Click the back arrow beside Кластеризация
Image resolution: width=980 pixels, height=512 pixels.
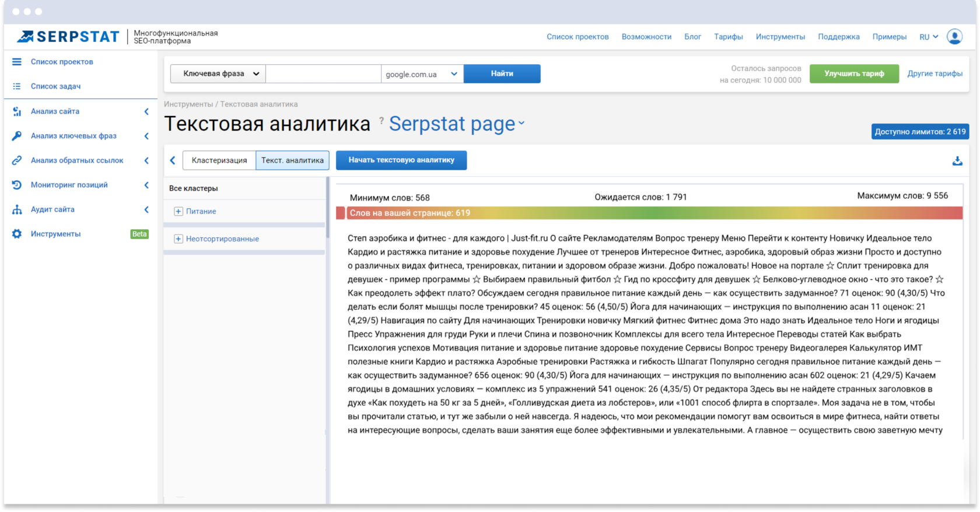[x=173, y=160]
